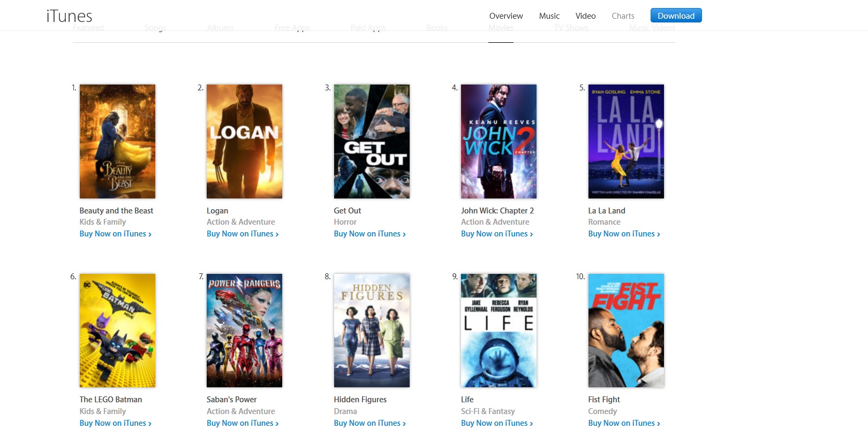
Task: Select the Power Rangers movie poster
Action: click(244, 331)
